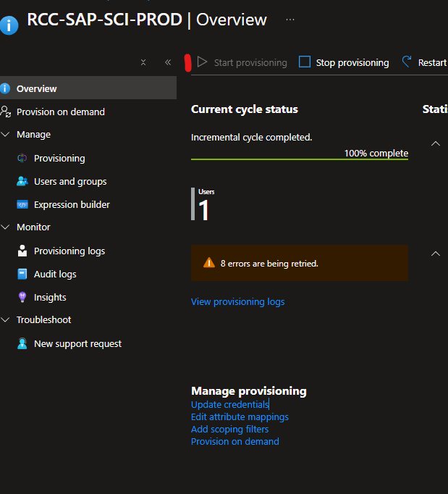
Task: Open Edit attribute mappings link
Action: point(240,416)
